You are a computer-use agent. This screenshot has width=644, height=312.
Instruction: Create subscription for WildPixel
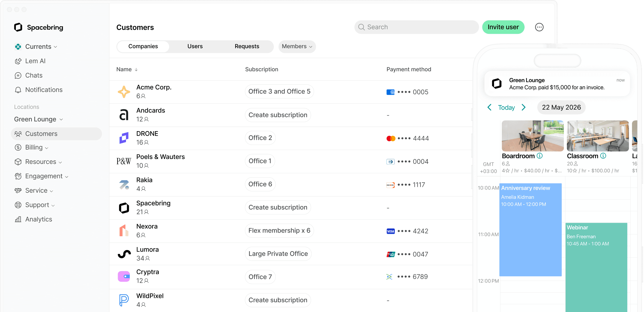[x=278, y=300]
